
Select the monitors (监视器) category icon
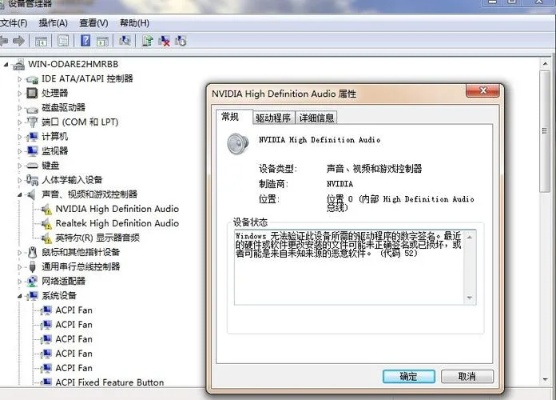click(x=32, y=151)
